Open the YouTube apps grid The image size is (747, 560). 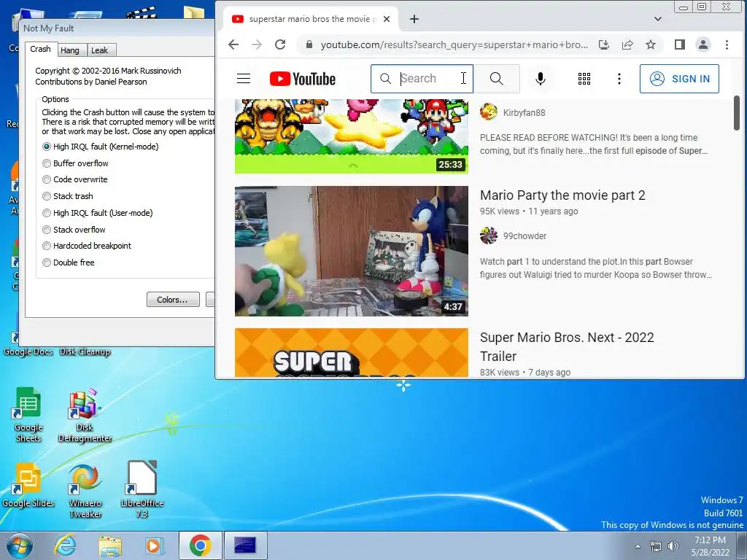coord(584,79)
